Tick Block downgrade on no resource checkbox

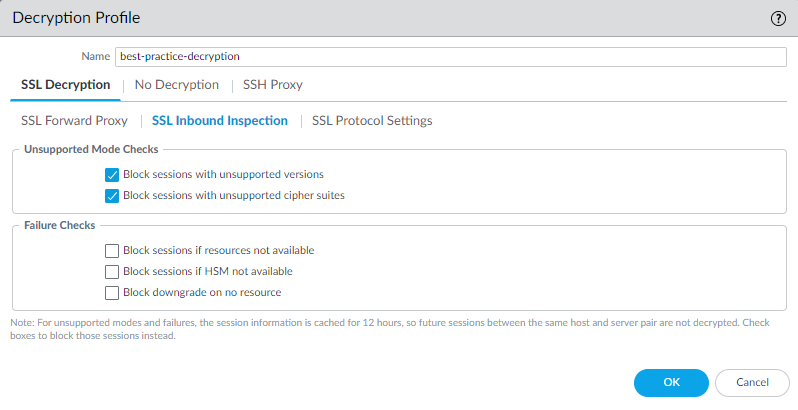(x=112, y=292)
